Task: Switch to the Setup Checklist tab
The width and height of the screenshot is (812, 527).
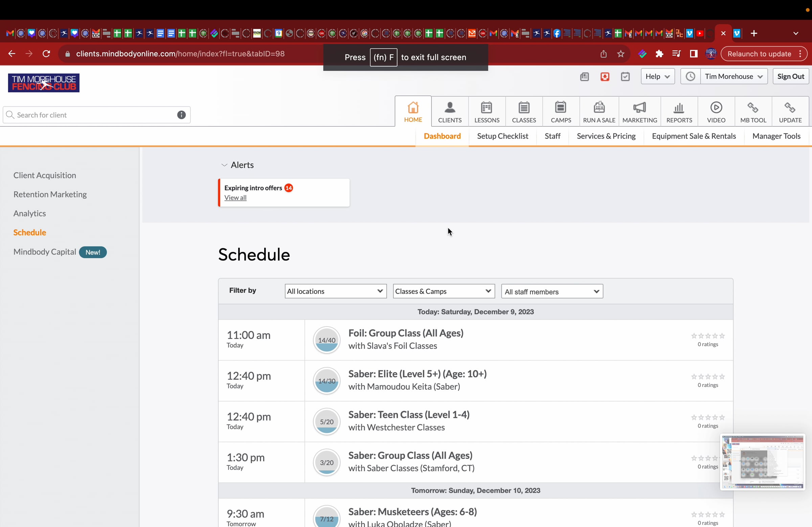Action: coord(502,136)
